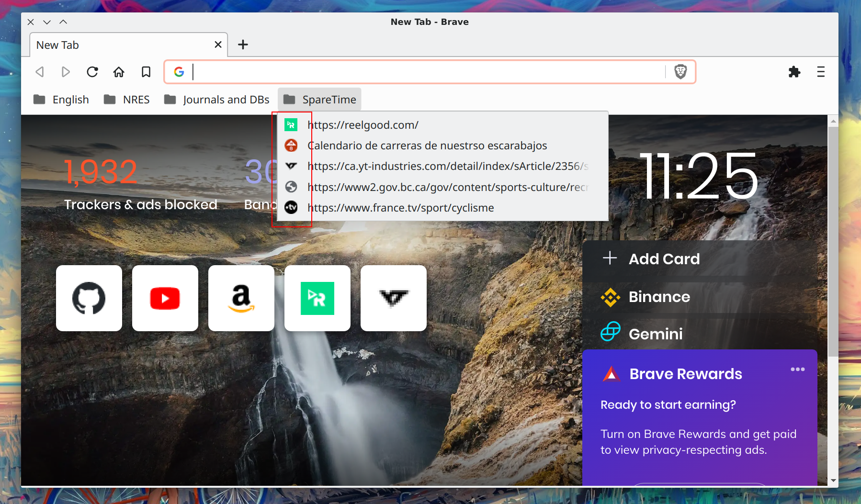Screen dimensions: 861x504
Task: Open Brave Shields lion icon
Action: tap(680, 72)
